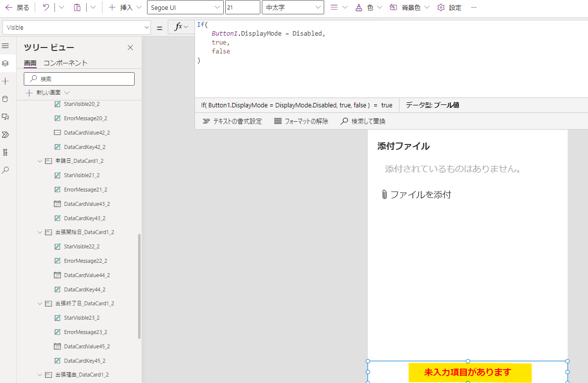Select ErrorMessage20_2 in the tree
The image size is (588, 383).
(x=85, y=118)
